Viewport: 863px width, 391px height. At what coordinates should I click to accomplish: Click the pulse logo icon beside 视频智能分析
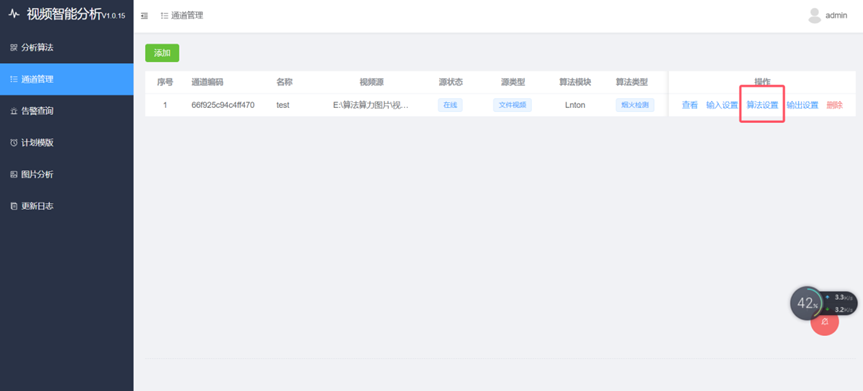pyautogui.click(x=14, y=14)
